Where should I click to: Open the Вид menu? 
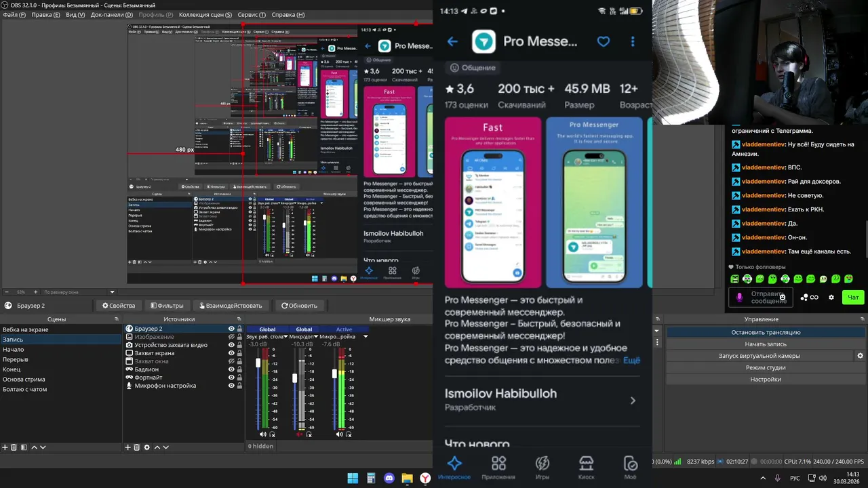pyautogui.click(x=75, y=14)
